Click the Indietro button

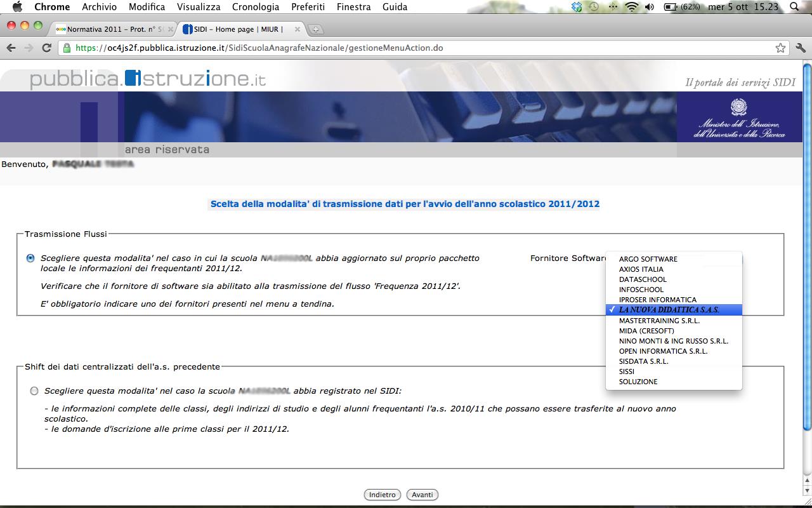tap(383, 495)
